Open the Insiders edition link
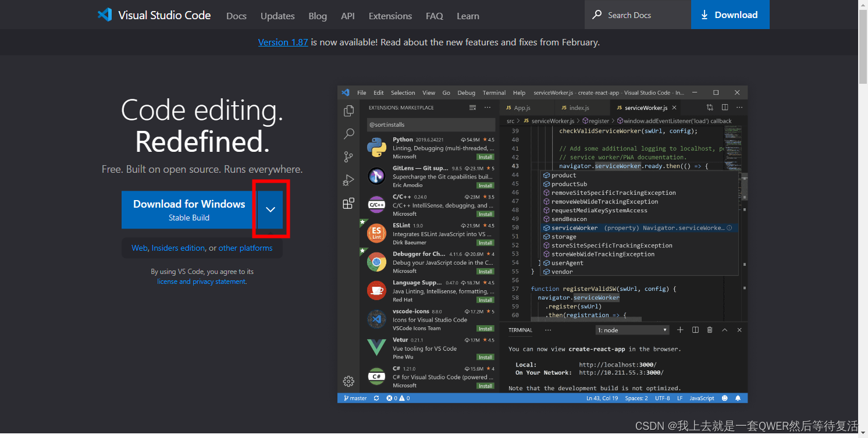 (x=178, y=248)
